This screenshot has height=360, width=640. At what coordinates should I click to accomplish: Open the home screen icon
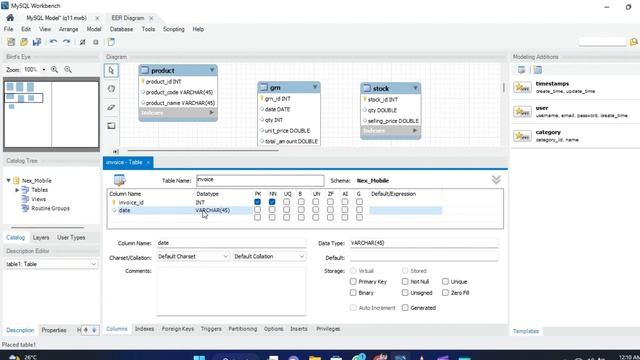10,18
